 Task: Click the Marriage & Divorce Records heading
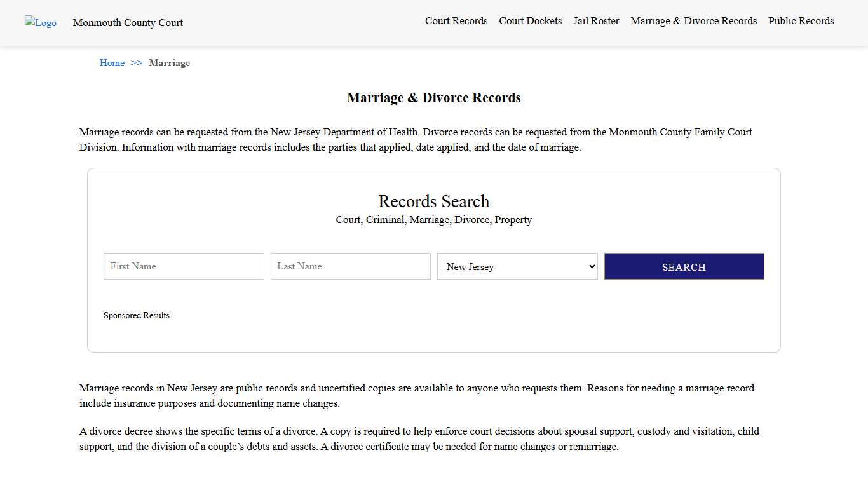[x=433, y=97]
